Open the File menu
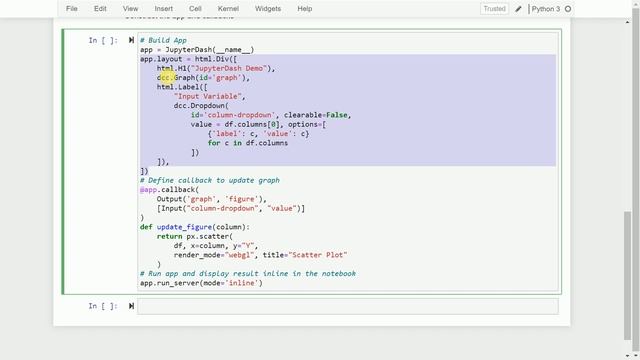Image resolution: width=640 pixels, height=360 pixels. [72, 9]
